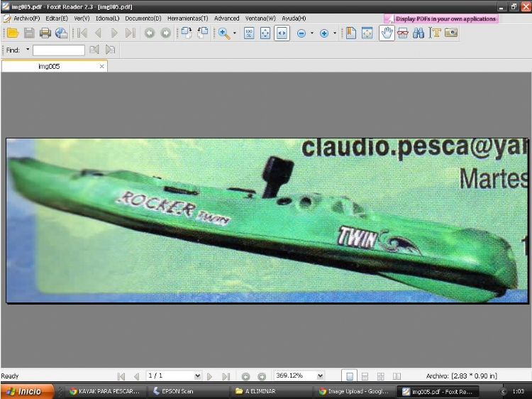Go to next page in status bar
The height and width of the screenshot is (399, 532).
pyautogui.click(x=210, y=376)
